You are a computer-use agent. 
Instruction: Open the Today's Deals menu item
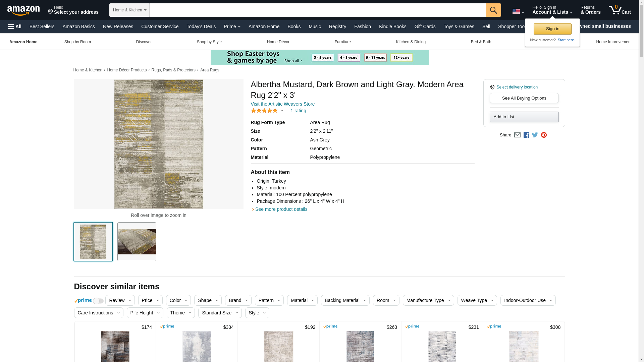tap(201, 26)
